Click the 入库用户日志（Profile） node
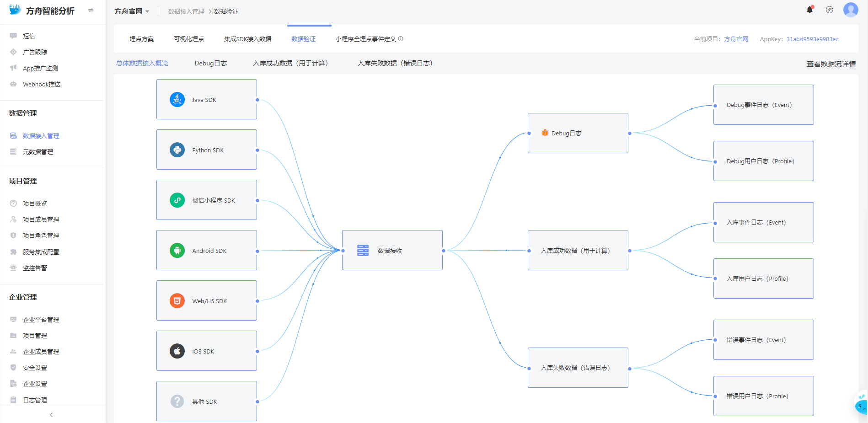Image resolution: width=868 pixels, height=423 pixels. [x=764, y=278]
